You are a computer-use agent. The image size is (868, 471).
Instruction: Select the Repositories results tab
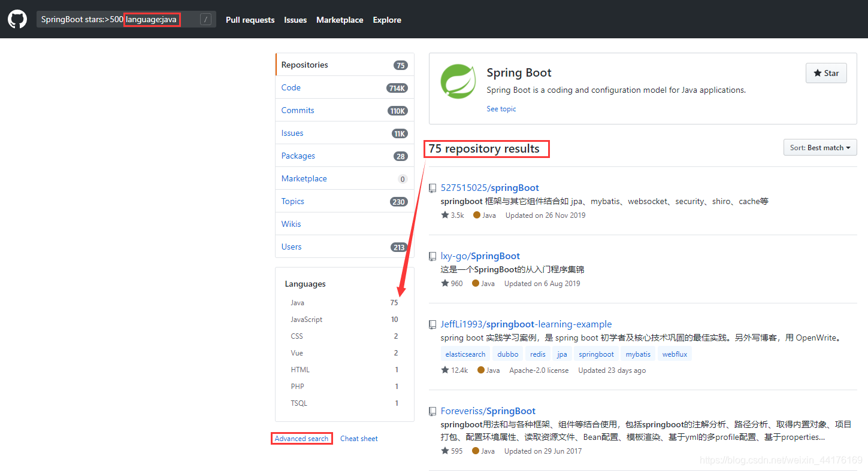coord(344,65)
